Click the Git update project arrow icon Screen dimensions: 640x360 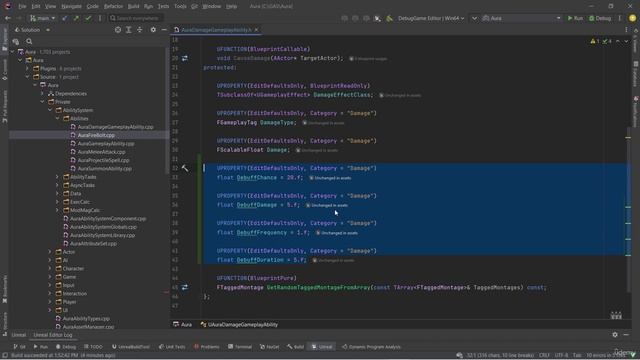[64, 18]
